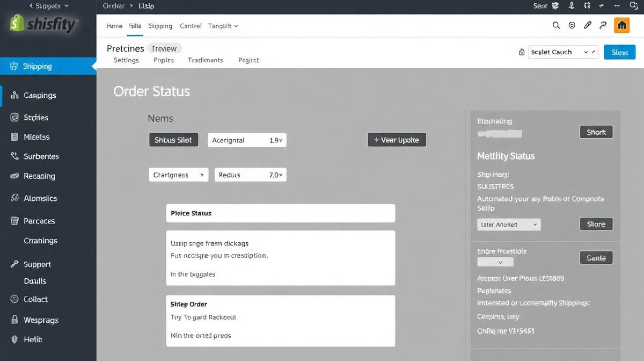The image size is (644, 361).
Task: Click the Shtep Order card
Action: point(281,321)
